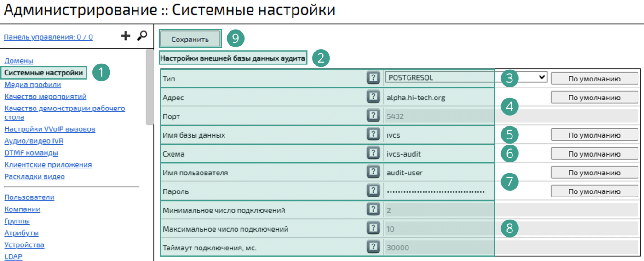The image size is (644, 261).
Task: Expand the POSTGRESQL type dropdown
Action: pyautogui.click(x=466, y=78)
